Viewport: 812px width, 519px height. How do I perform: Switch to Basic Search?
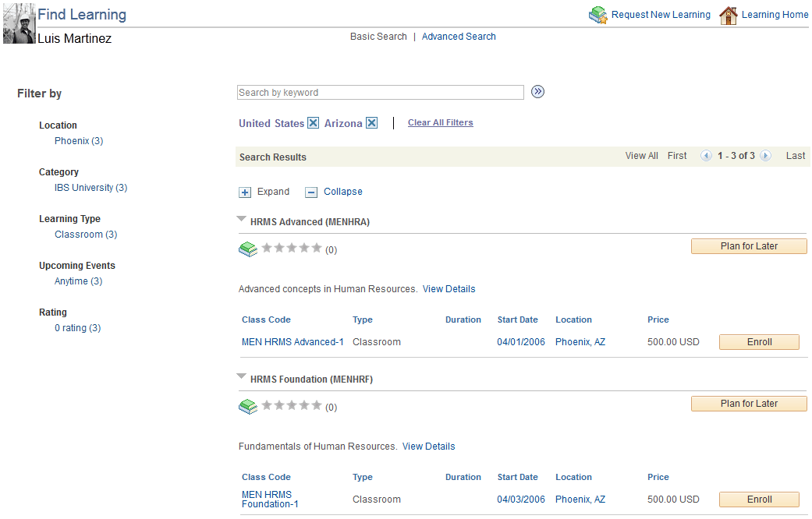[378, 36]
